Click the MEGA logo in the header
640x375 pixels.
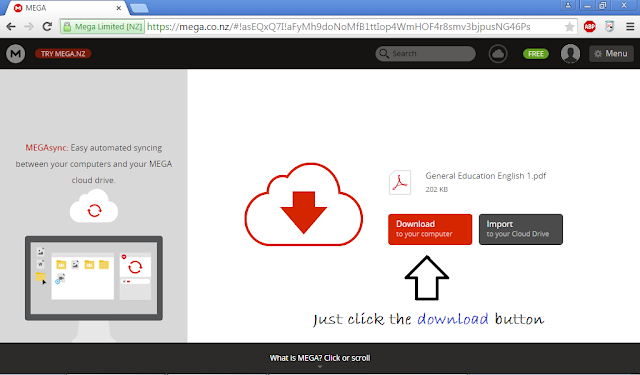(16, 53)
